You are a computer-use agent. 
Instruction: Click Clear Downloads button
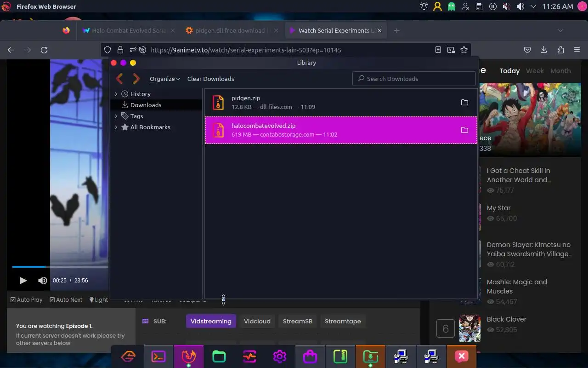click(210, 79)
